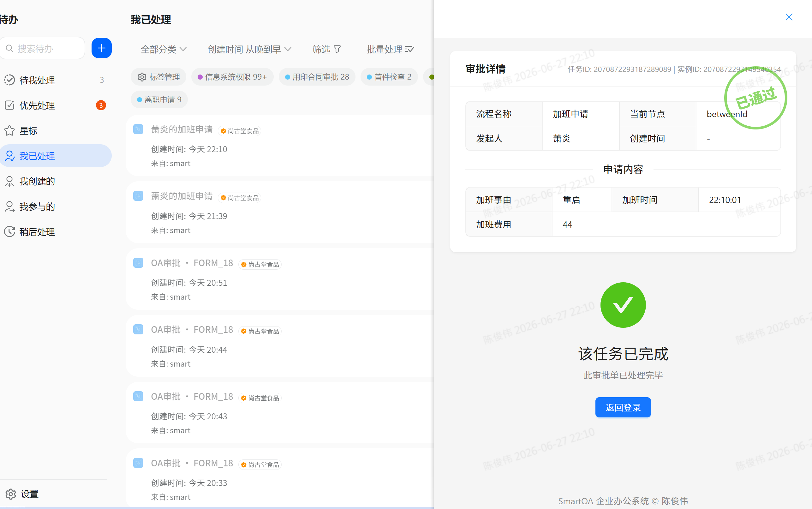Click the 星标 star icon
The width and height of the screenshot is (812, 509).
tap(9, 130)
